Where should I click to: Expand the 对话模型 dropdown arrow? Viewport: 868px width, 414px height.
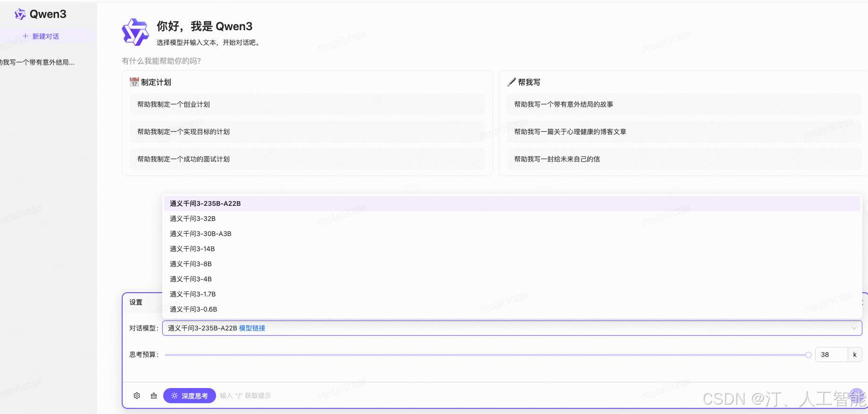854,328
